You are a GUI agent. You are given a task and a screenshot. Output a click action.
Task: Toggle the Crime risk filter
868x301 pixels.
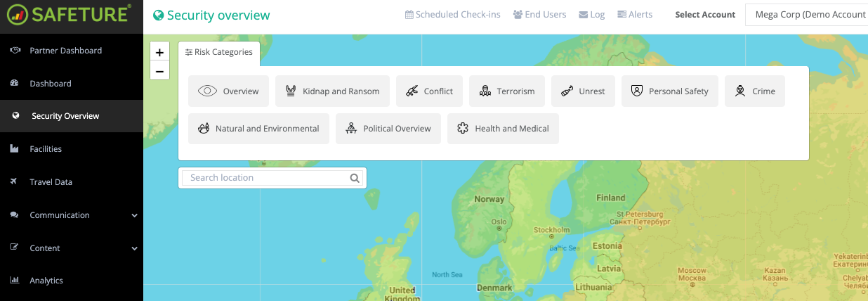(x=739, y=91)
